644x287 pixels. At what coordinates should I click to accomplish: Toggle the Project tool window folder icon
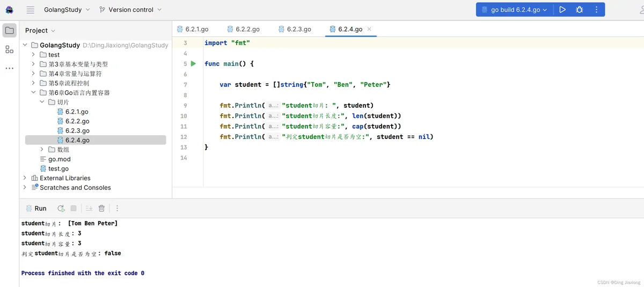coord(10,31)
